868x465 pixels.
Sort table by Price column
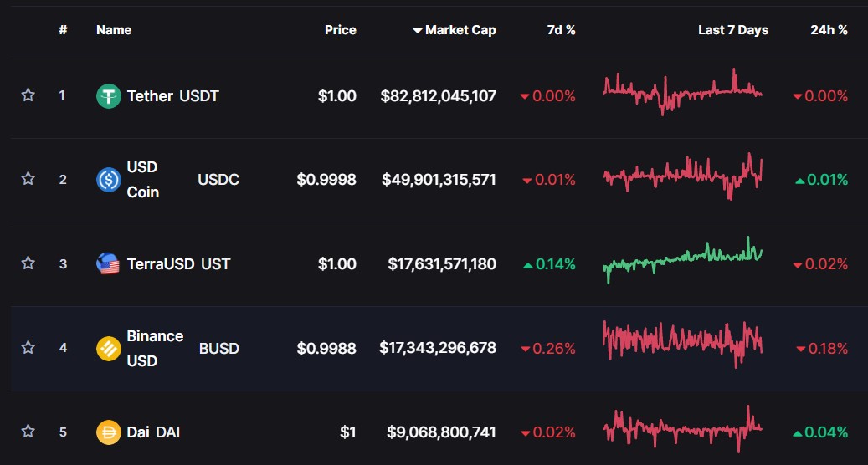point(340,30)
